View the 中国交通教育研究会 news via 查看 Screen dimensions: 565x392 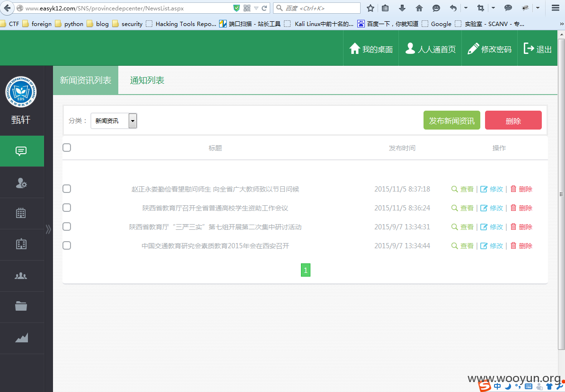[x=462, y=246]
